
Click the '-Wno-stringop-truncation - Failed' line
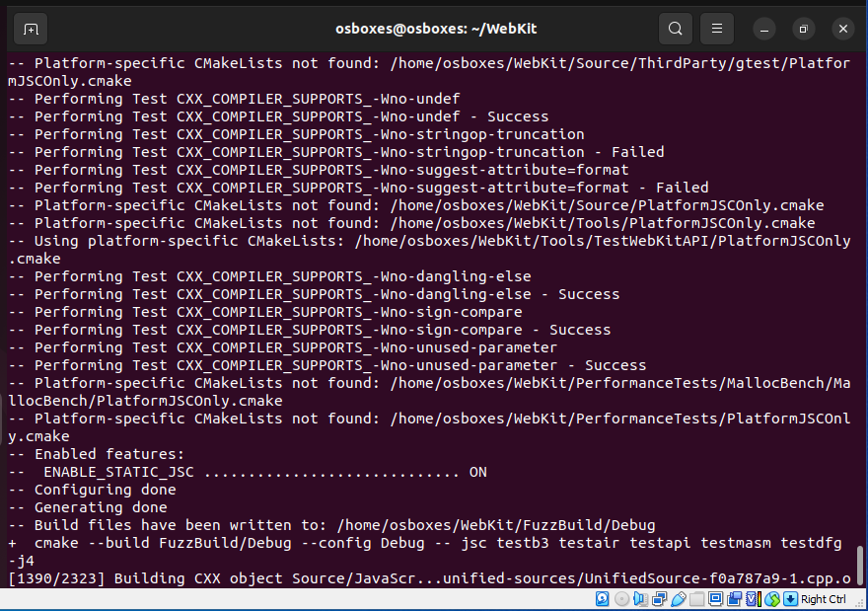tap(336, 152)
